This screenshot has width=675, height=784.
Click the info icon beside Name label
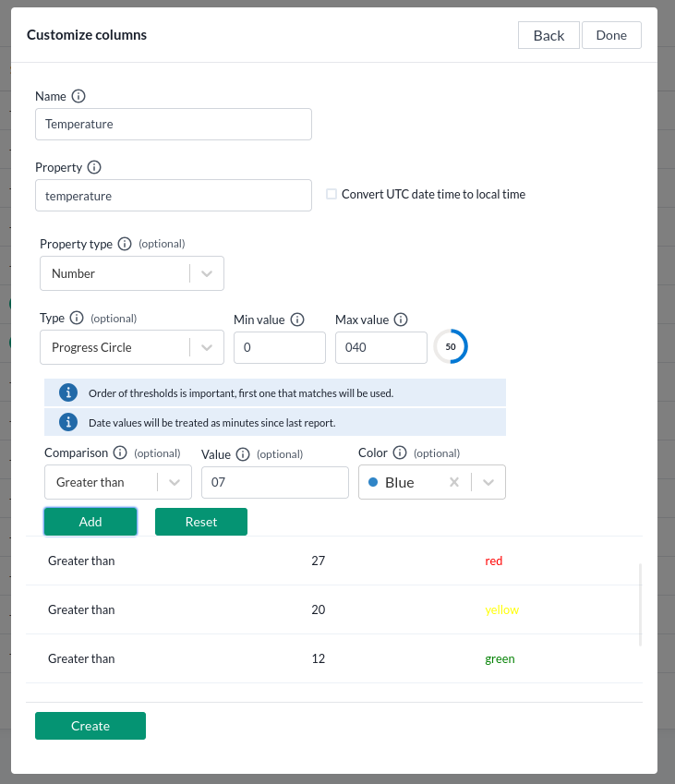click(78, 96)
